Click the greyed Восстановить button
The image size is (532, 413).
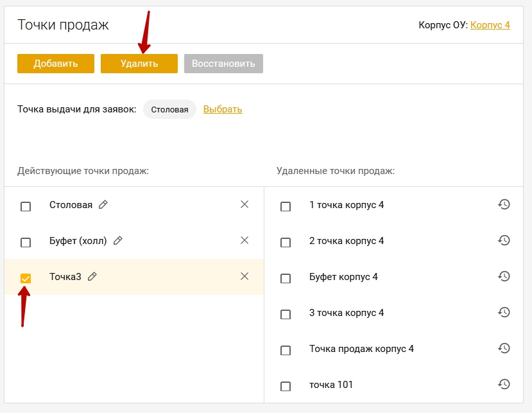(x=223, y=64)
